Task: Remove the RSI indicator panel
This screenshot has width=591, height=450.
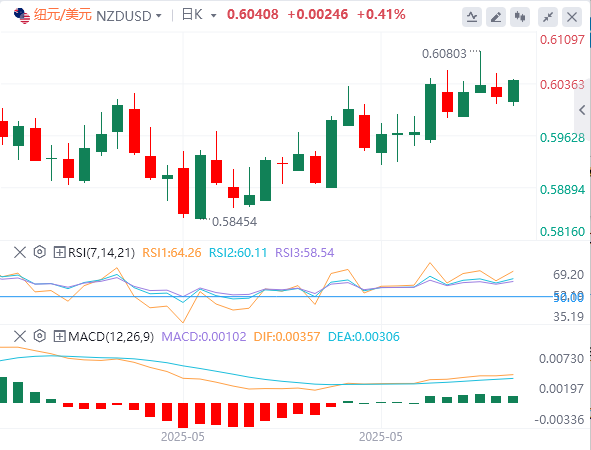Action: 20,252
